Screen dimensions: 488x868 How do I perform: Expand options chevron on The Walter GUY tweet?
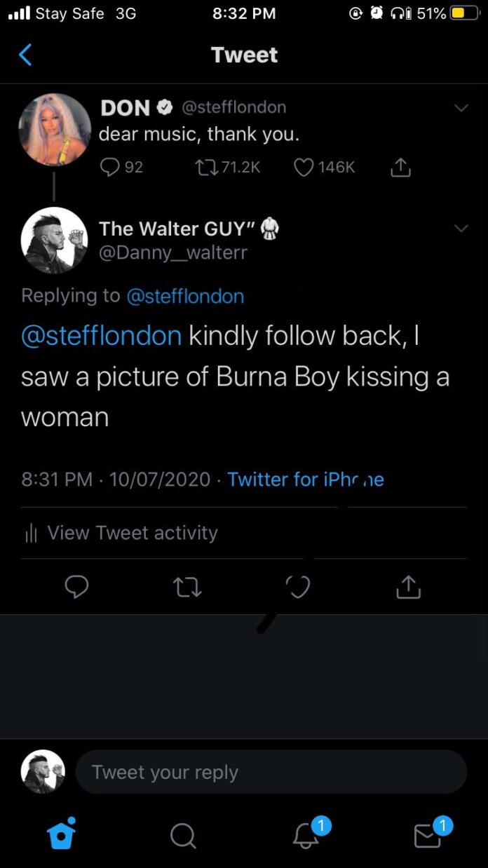pos(461,229)
